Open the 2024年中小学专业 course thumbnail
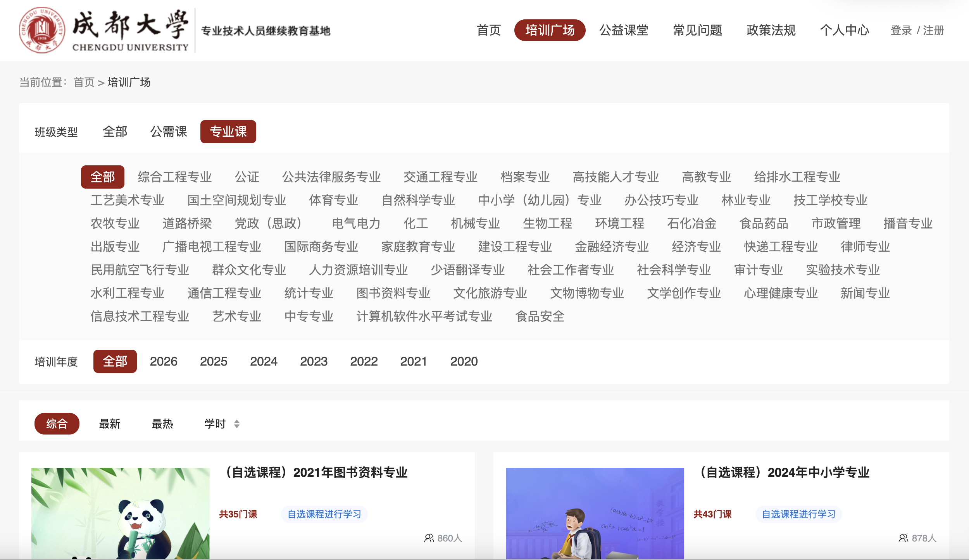969x560 pixels. [595, 513]
